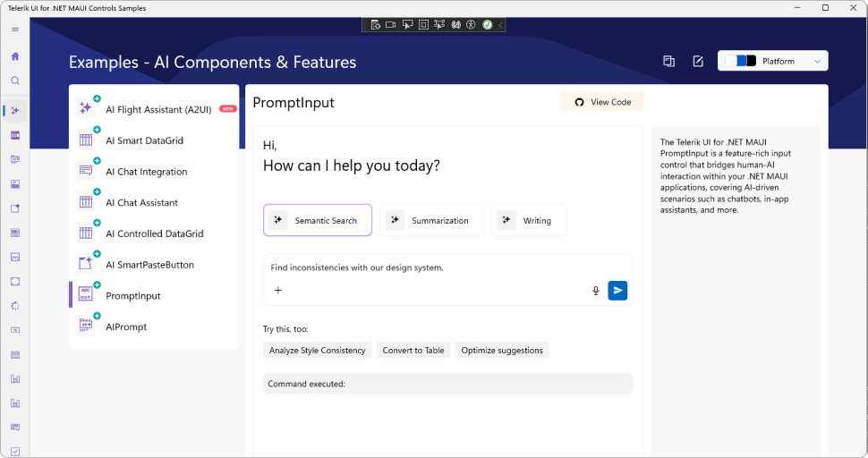This screenshot has height=458, width=868.
Task: Click the pencil edit icon beside Platform
Action: pyautogui.click(x=698, y=62)
